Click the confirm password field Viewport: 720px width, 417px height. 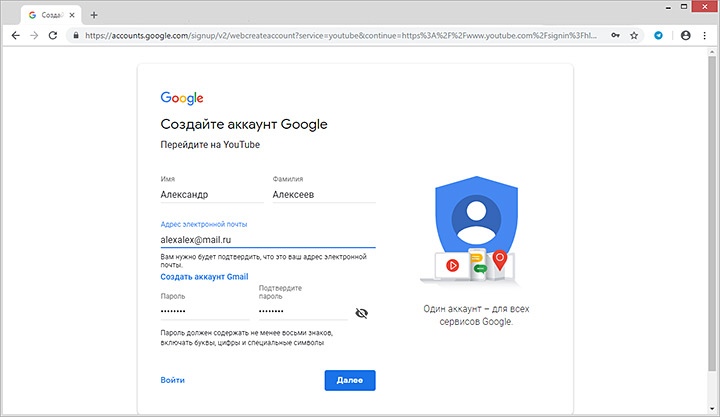pos(304,311)
